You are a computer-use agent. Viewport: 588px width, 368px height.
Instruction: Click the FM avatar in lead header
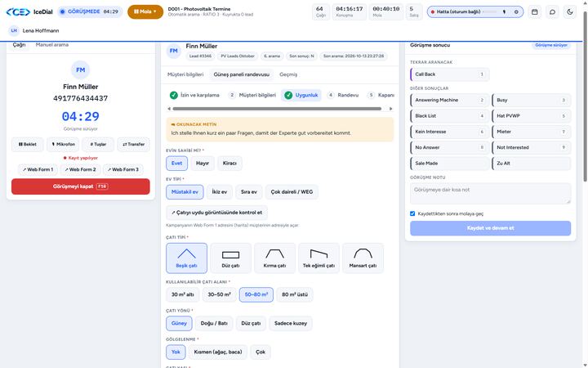174,51
